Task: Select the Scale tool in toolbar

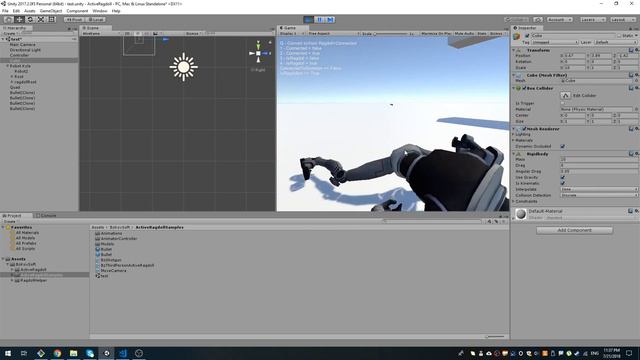Action: click(x=41, y=20)
